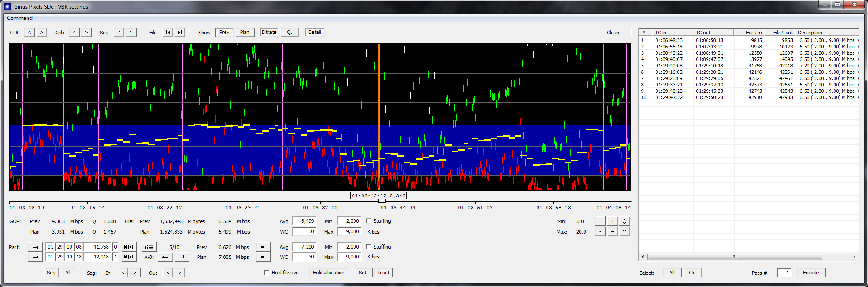868x287 pixels.
Task: Click the File Max field showing 9,000
Action: (x=349, y=231)
